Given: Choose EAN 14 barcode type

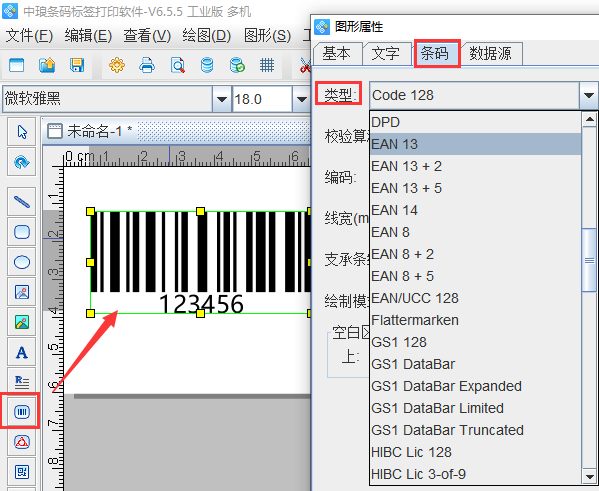Looking at the screenshot, I should pos(475,210).
